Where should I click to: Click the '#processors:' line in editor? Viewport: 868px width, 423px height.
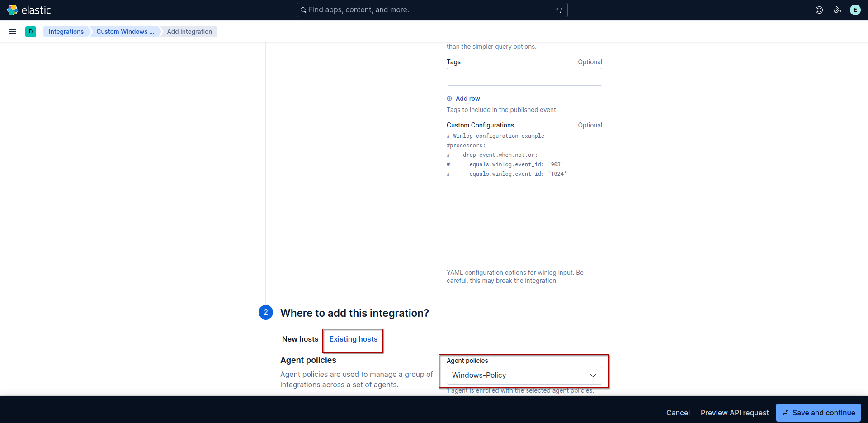pyautogui.click(x=466, y=146)
